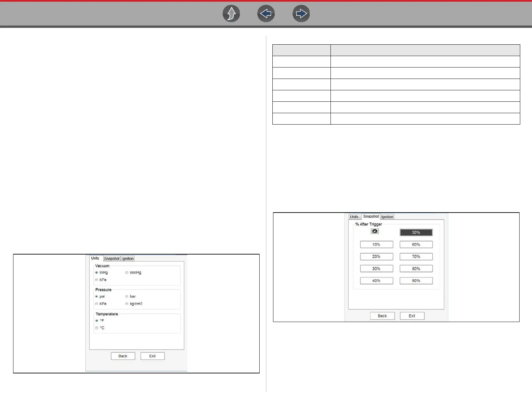
Task: Click the Temperature group label
Action: coord(107,314)
